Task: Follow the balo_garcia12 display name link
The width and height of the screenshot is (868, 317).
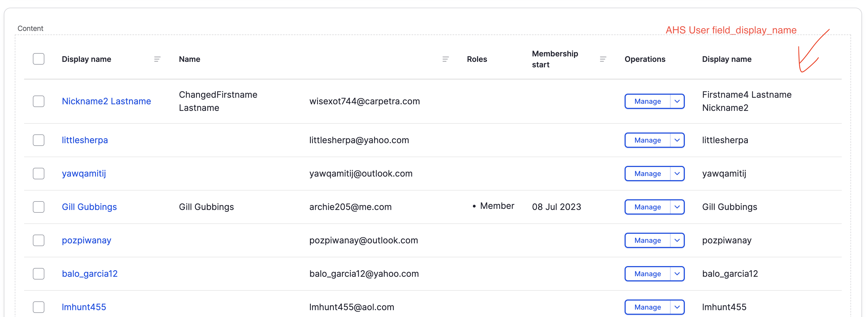Action: 90,273
